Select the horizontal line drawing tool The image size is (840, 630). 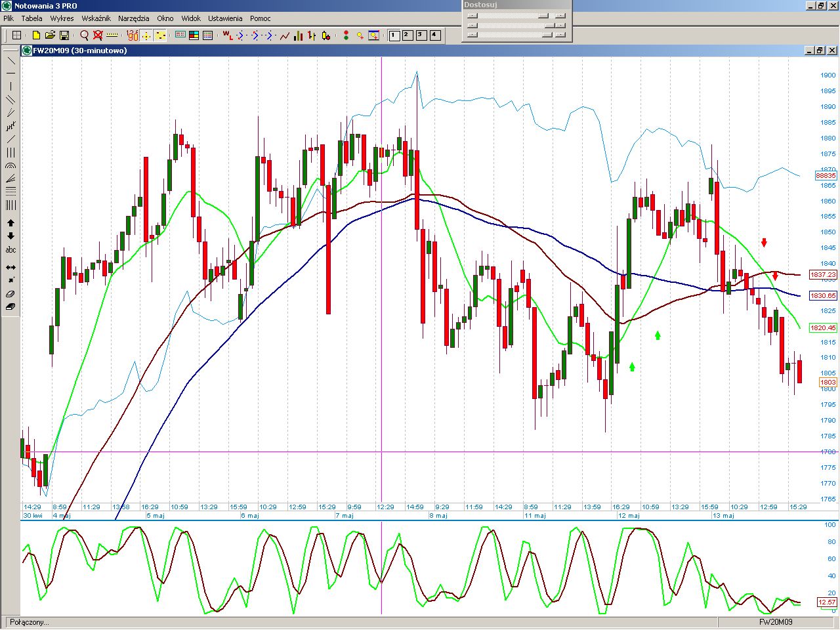[x=10, y=73]
